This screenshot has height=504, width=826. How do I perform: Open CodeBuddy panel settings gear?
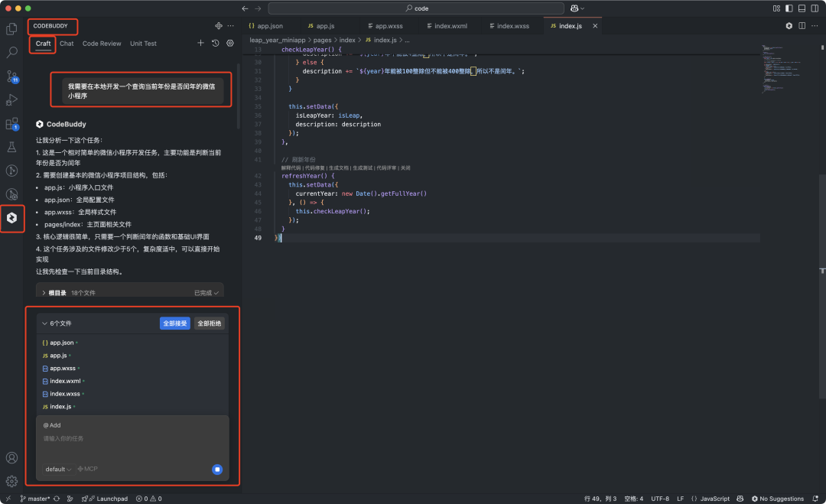point(229,44)
